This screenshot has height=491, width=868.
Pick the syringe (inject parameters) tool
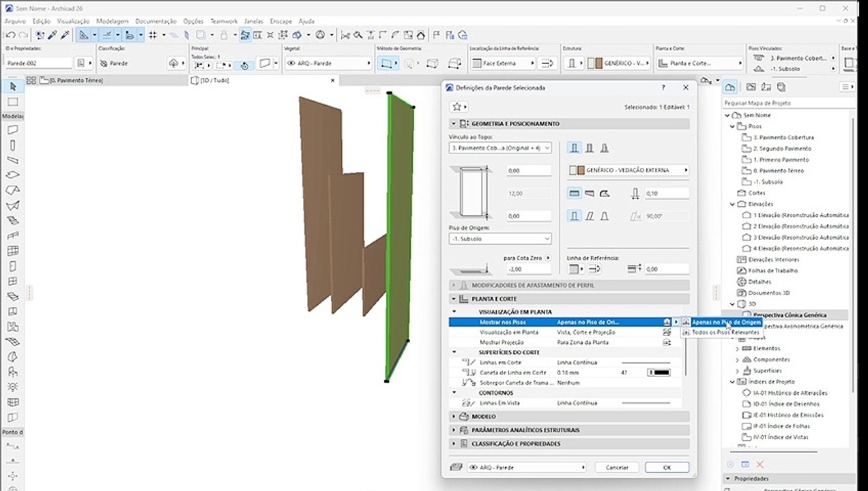[66, 35]
